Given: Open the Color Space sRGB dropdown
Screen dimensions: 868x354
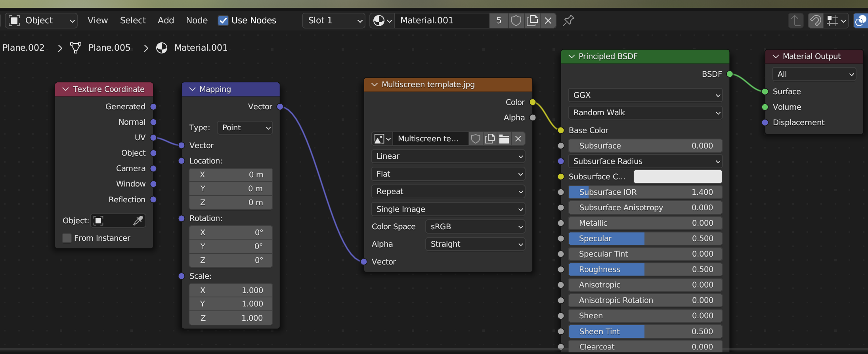Looking at the screenshot, I should 475,226.
